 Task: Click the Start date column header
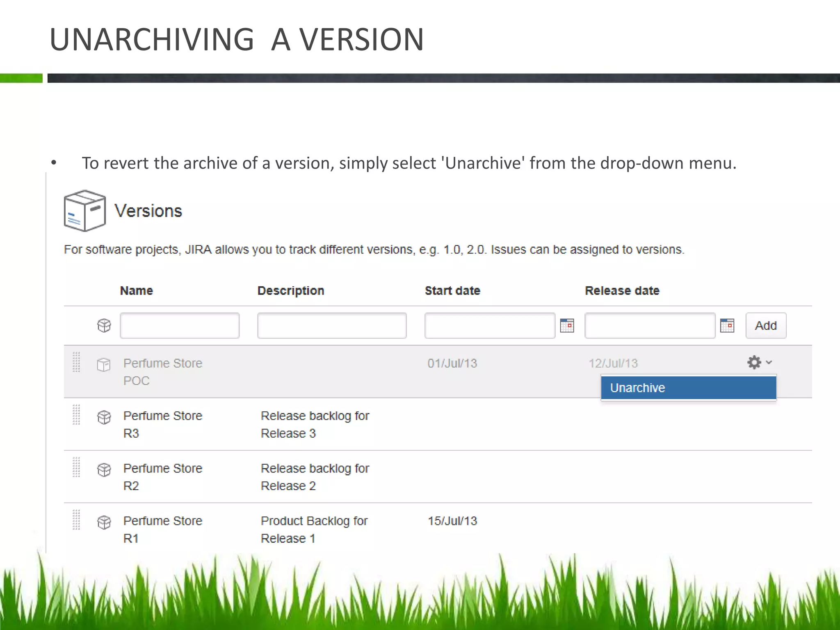tap(452, 291)
